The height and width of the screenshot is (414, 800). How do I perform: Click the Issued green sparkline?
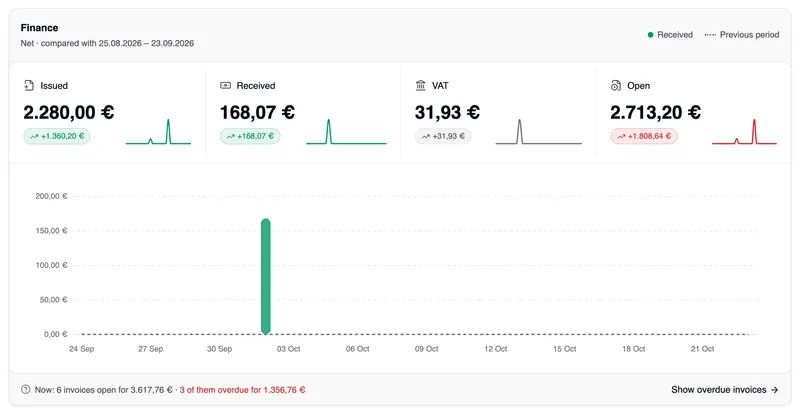tap(158, 132)
